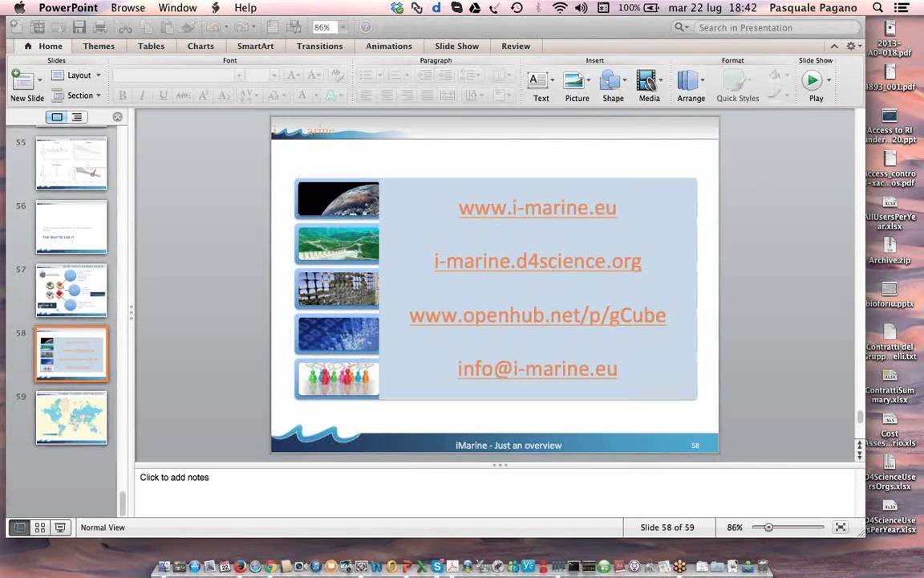Open the Layout dropdown
This screenshot has width=924, height=578.
pyautogui.click(x=77, y=75)
